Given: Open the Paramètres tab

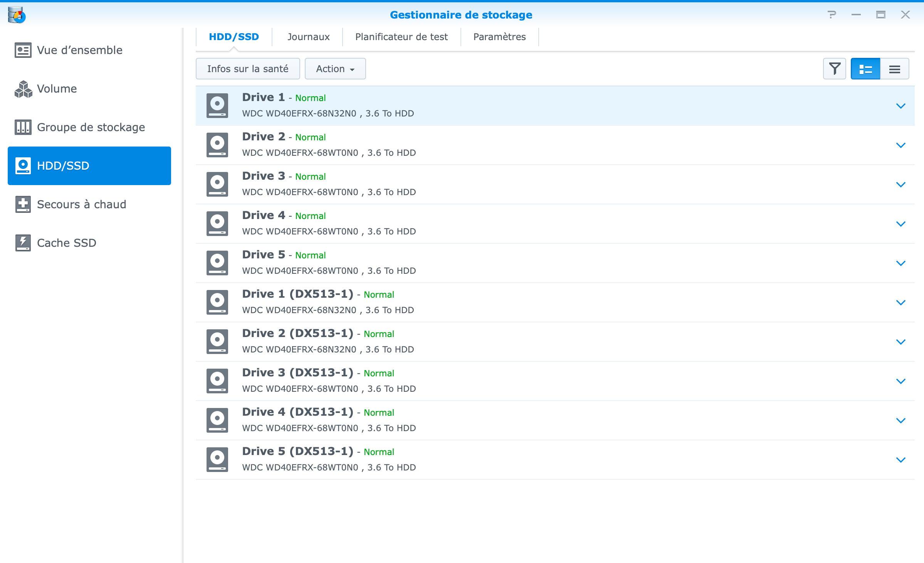Looking at the screenshot, I should [499, 37].
